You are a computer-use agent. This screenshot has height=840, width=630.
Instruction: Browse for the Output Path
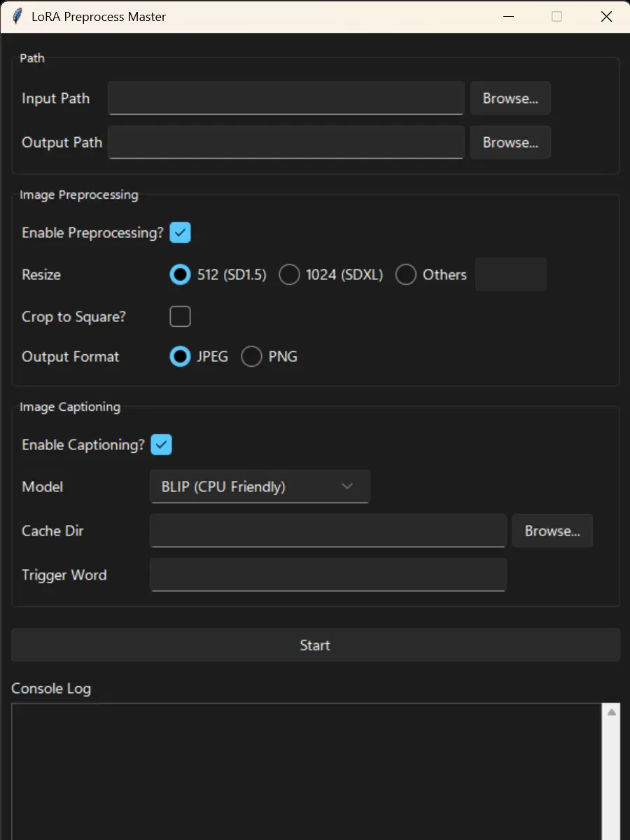510,142
